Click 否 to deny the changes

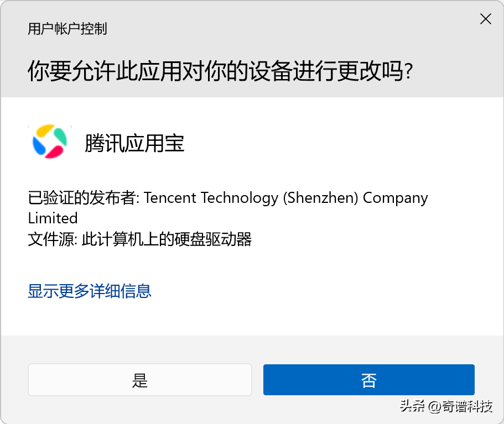(368, 380)
